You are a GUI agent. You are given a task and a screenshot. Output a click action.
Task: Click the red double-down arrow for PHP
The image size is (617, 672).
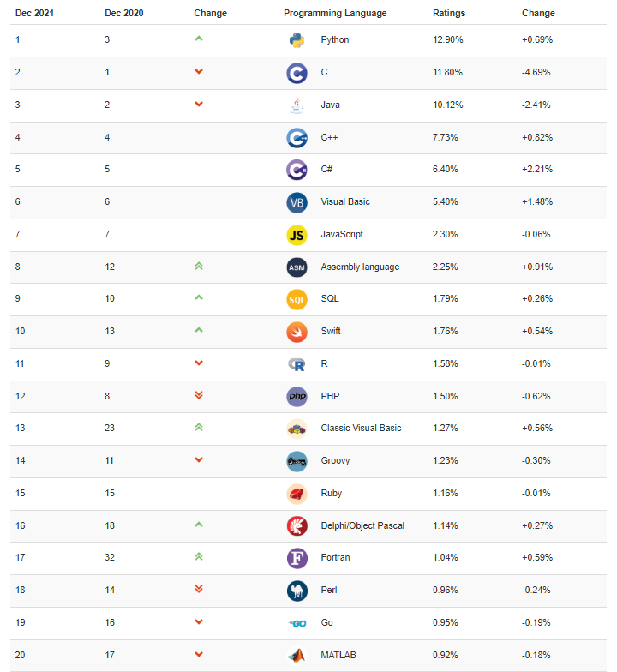pyautogui.click(x=199, y=395)
